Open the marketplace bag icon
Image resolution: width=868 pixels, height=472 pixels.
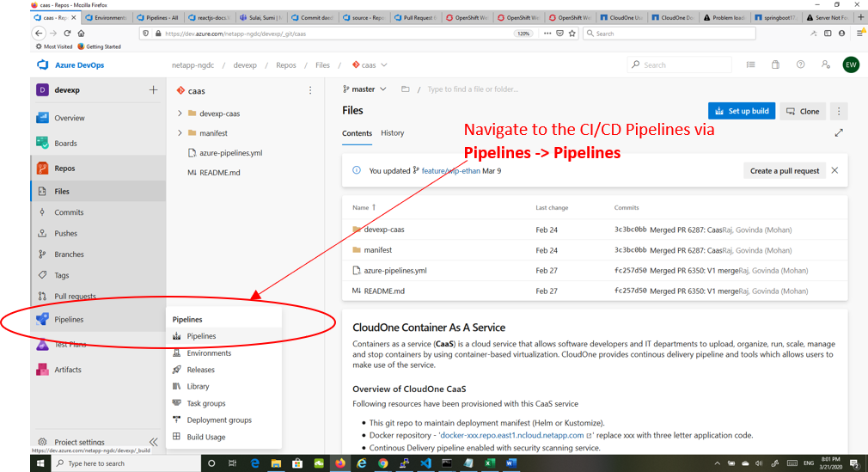click(775, 64)
